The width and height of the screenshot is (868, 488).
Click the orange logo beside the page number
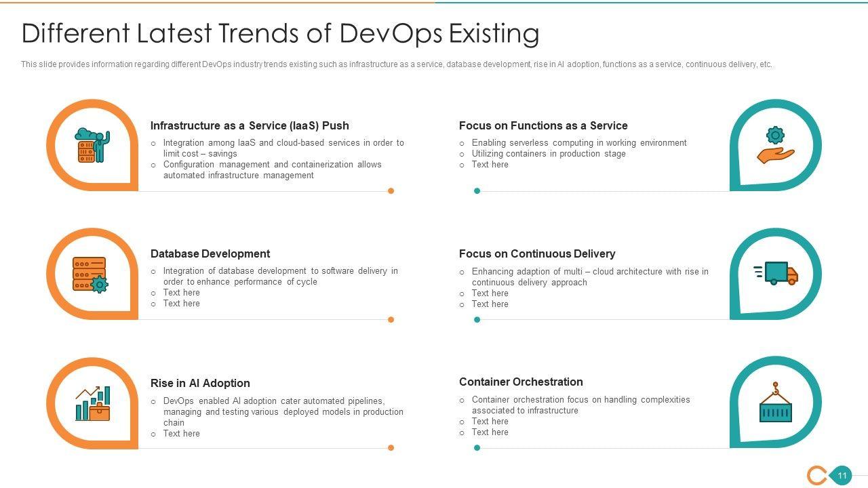817,475
